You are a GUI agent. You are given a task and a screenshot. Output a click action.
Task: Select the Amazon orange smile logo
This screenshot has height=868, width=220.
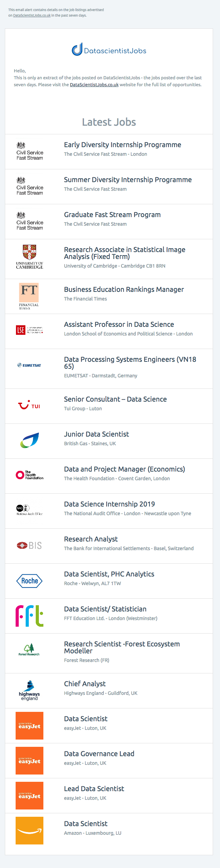coord(29,830)
